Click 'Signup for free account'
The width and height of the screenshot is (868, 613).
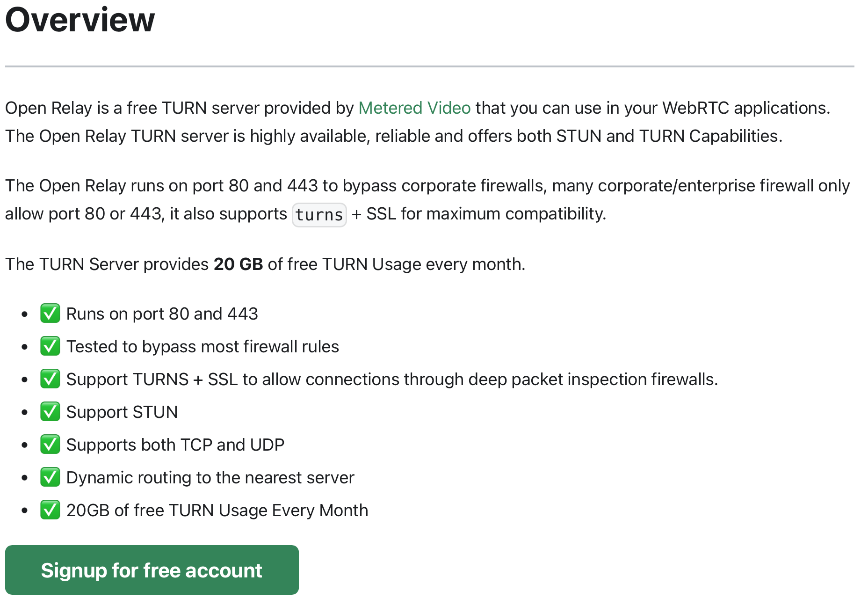pos(151,570)
